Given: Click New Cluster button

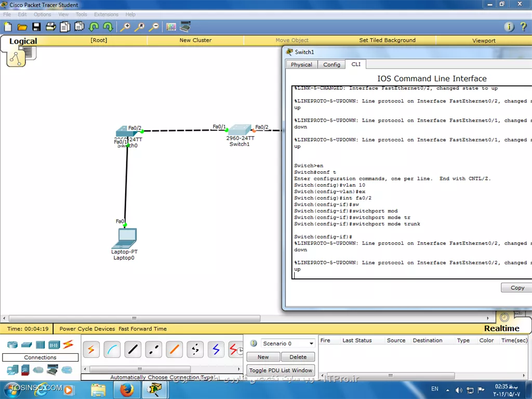Looking at the screenshot, I should tap(195, 40).
